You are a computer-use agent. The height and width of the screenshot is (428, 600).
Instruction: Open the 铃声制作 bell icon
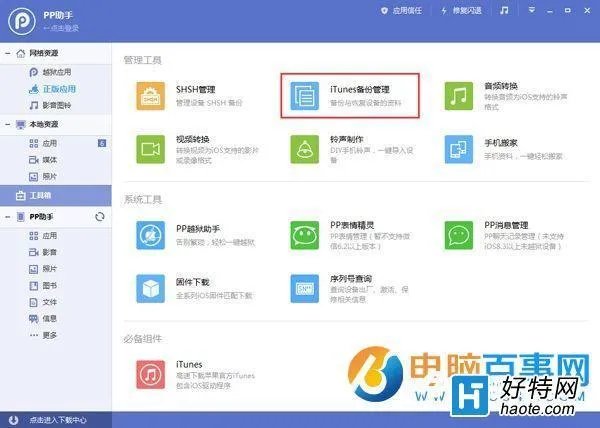pyautogui.click(x=304, y=149)
